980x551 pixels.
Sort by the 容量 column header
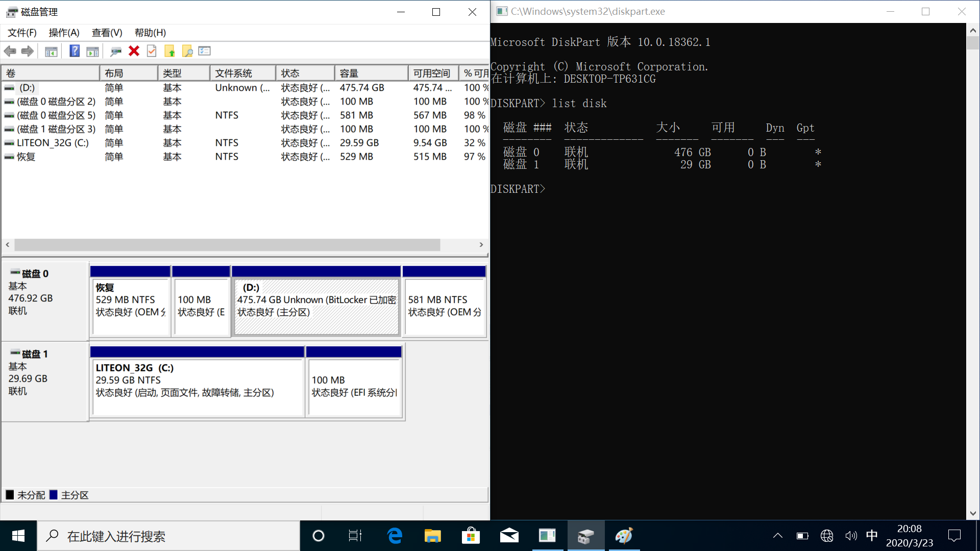click(x=372, y=73)
